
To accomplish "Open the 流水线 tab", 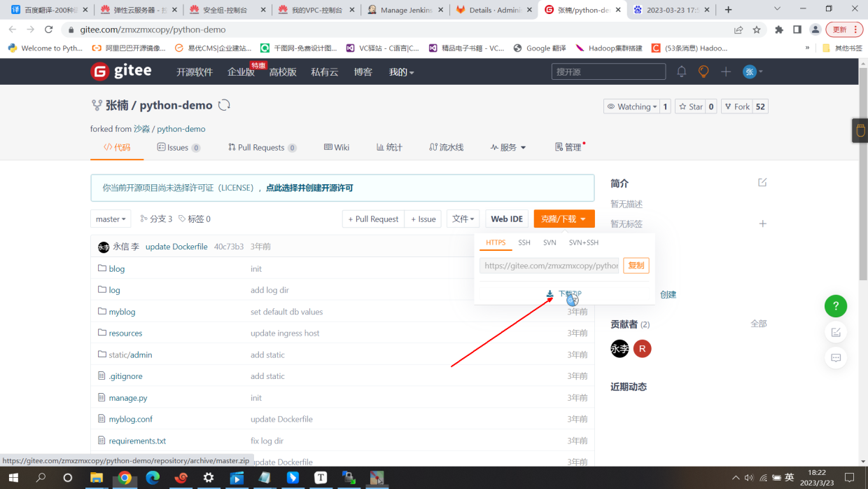I will coord(446,147).
